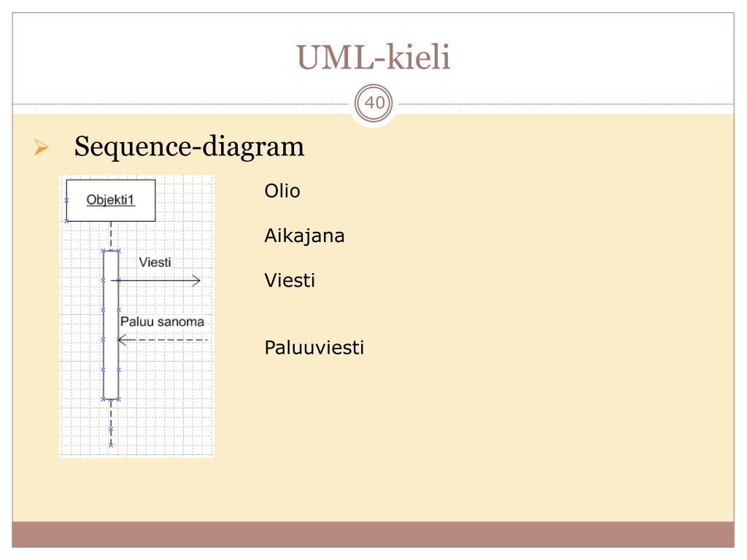Click the dashed lifeline below Objekti1

point(111,236)
